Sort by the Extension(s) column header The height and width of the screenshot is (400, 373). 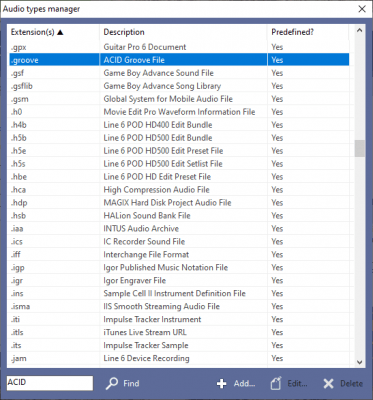pos(53,32)
